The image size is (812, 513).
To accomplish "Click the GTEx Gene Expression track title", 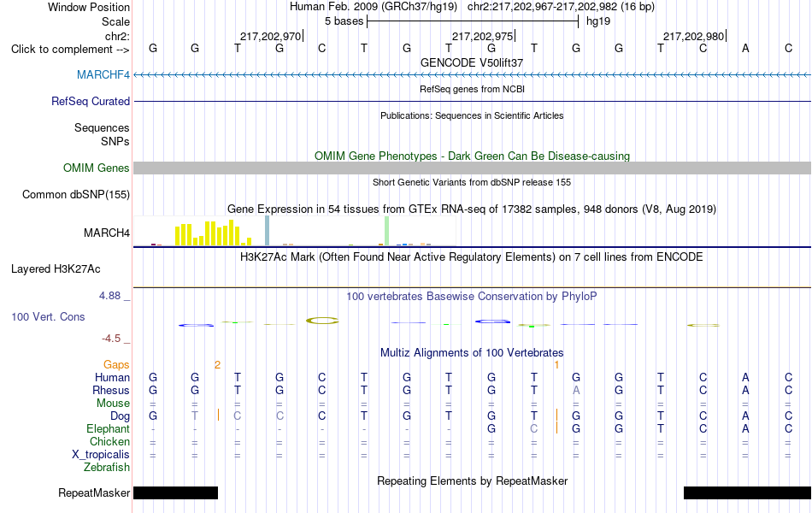I will pos(472,209).
